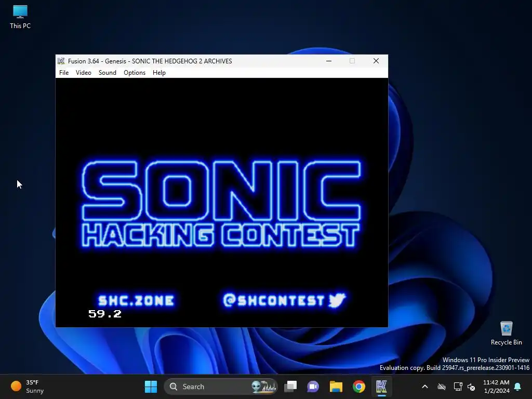Click the @SHCONTEST text in game screen
The height and width of the screenshot is (399, 532).
click(x=274, y=300)
